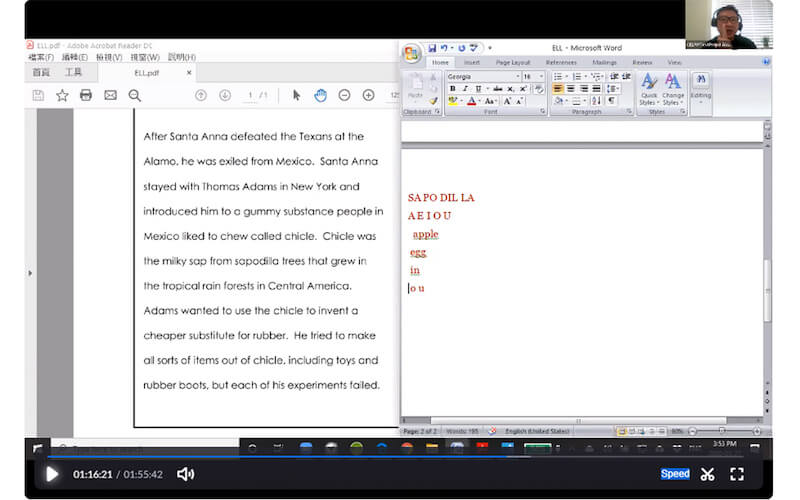Bookmark the PDF with the star icon

pos(62,95)
